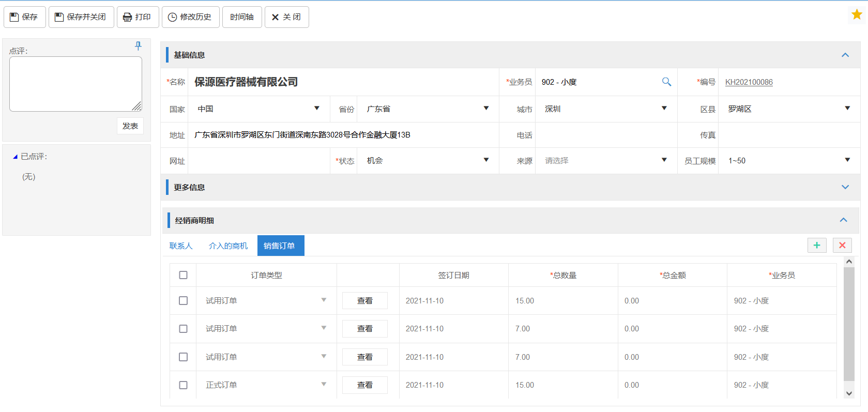Open the KH202100086 number link

point(749,82)
